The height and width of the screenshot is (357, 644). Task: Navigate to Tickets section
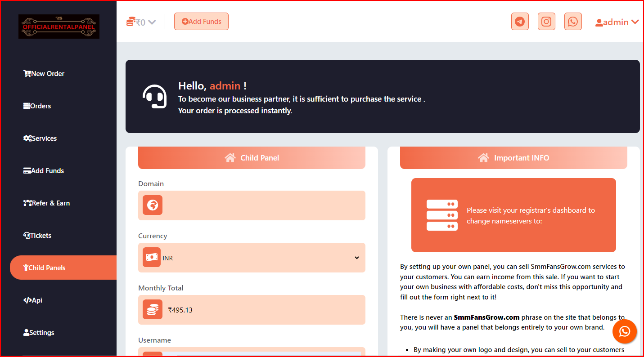[x=37, y=236]
